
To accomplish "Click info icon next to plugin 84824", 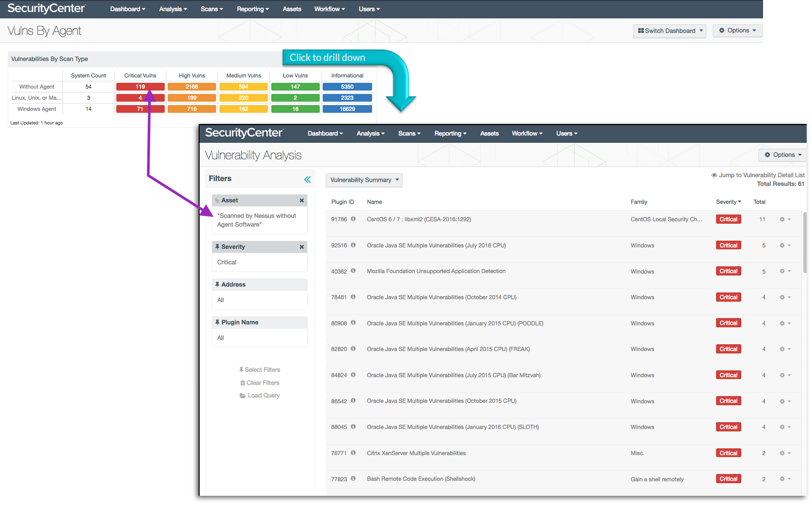I will 353,375.
